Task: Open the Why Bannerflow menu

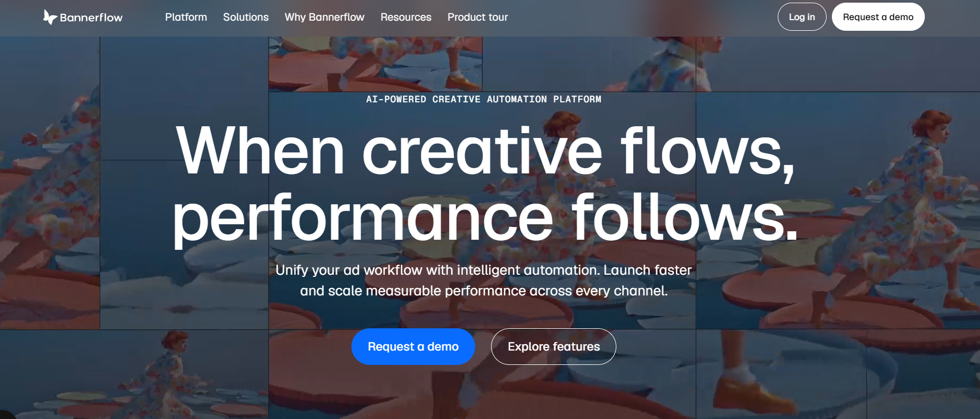Action: 324,17
